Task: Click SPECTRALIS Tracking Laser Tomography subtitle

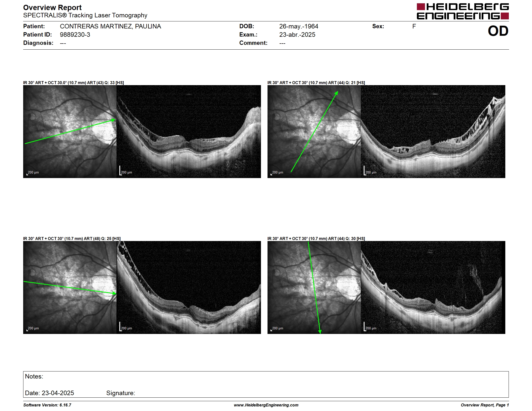Action: (85, 15)
